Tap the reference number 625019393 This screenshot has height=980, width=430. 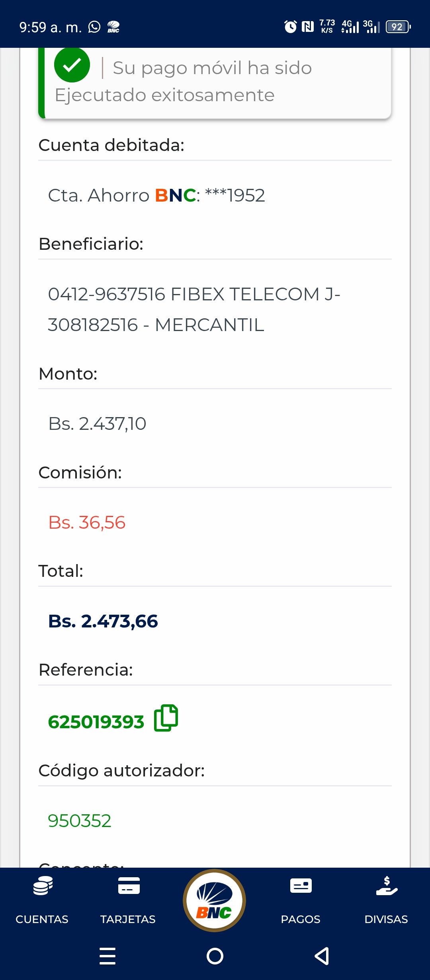(96, 722)
